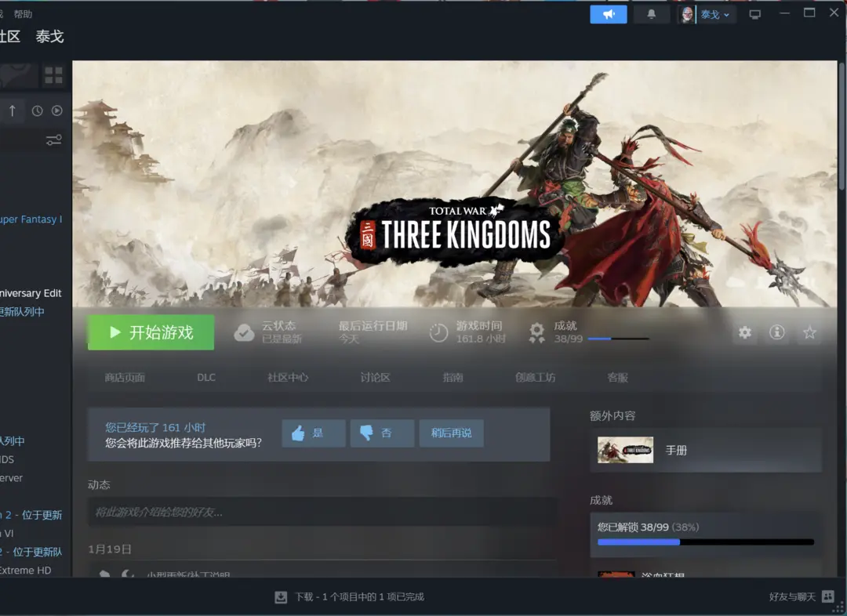Launch Big Picture mode via monitor icon

tap(754, 15)
